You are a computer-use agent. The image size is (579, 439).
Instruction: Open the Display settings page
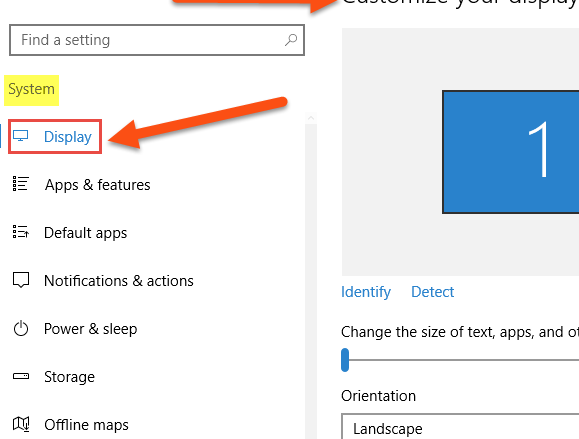point(55,137)
